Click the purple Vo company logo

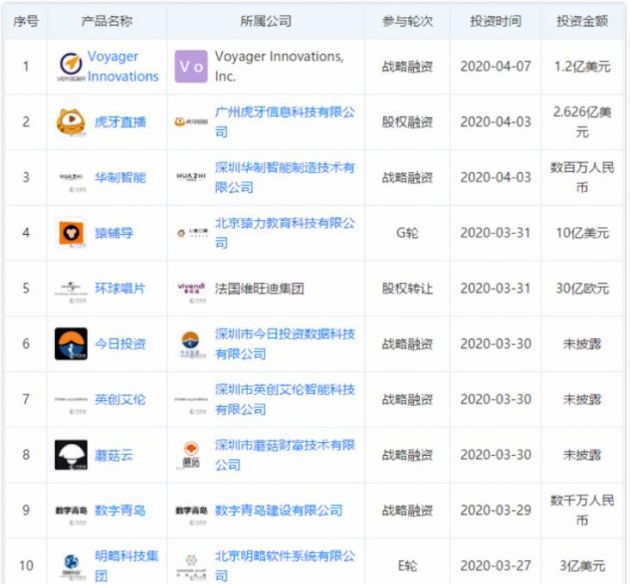tap(191, 67)
